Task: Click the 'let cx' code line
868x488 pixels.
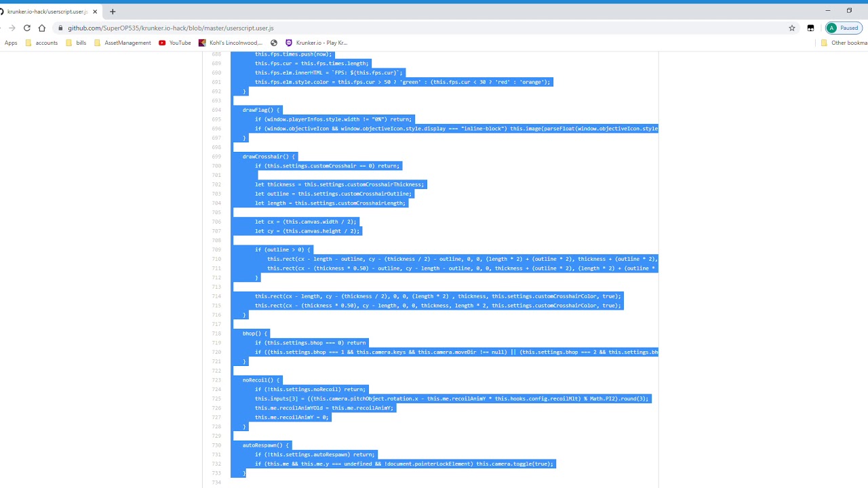Action: pyautogui.click(x=306, y=222)
